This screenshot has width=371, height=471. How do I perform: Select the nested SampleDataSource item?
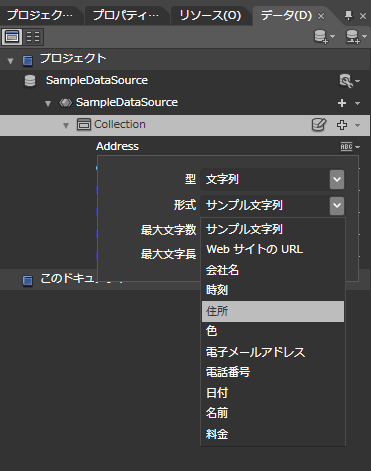[127, 102]
